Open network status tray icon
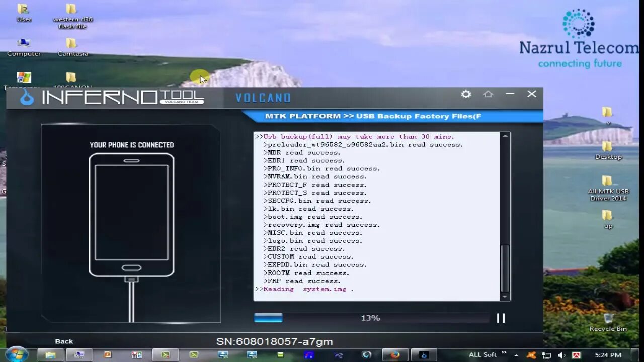Viewport: 644px width, 362px height. (546, 355)
